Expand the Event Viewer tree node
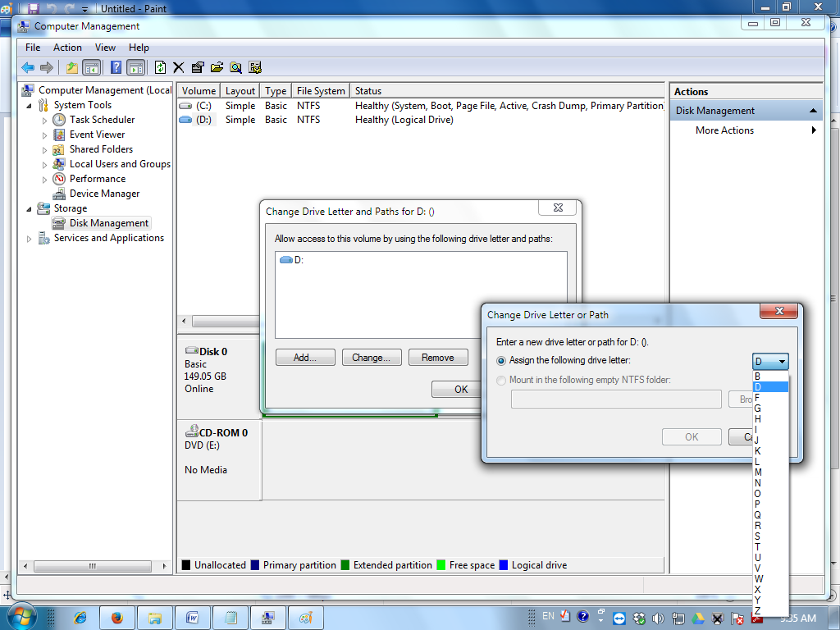The height and width of the screenshot is (630, 840). pyautogui.click(x=45, y=134)
